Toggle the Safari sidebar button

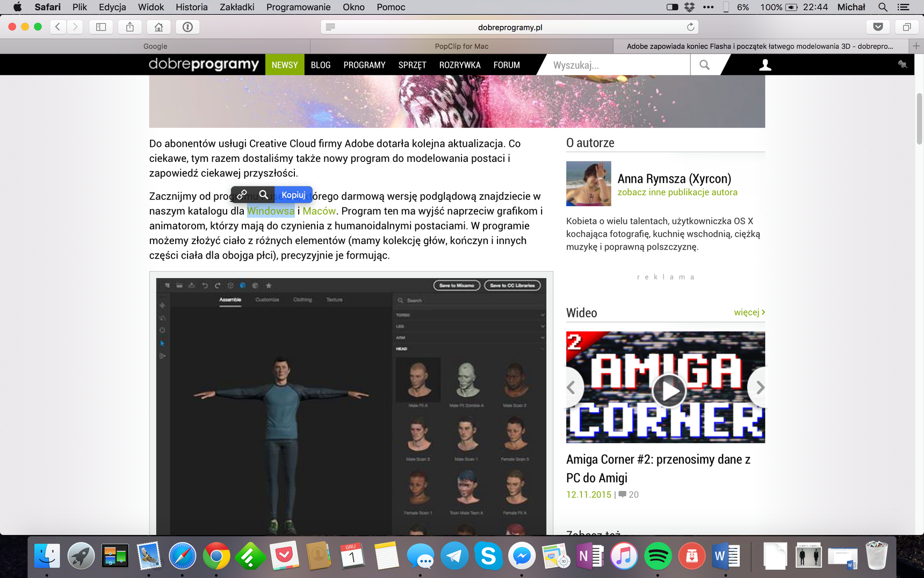pos(101,27)
